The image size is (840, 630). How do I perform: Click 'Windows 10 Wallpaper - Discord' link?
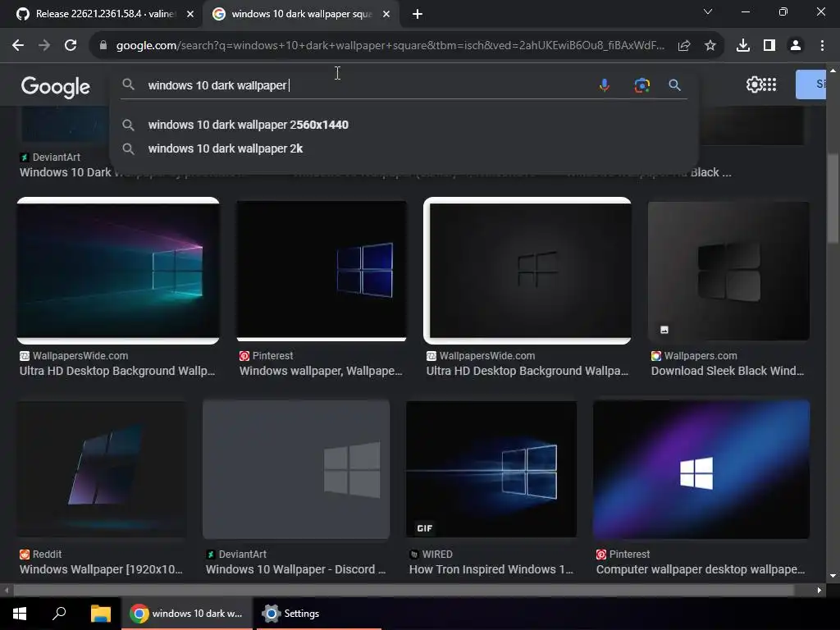pyautogui.click(x=295, y=569)
